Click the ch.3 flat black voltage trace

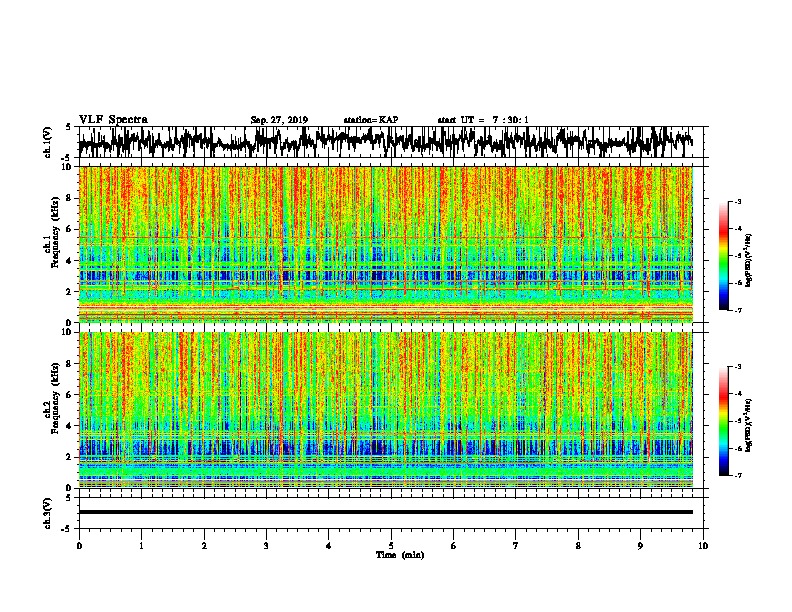pyautogui.click(x=386, y=512)
